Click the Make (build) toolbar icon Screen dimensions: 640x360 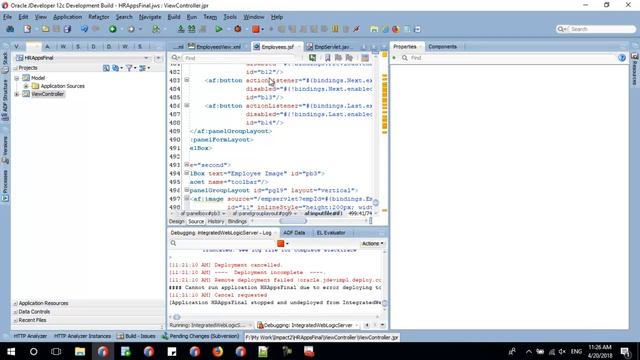coord(181,29)
